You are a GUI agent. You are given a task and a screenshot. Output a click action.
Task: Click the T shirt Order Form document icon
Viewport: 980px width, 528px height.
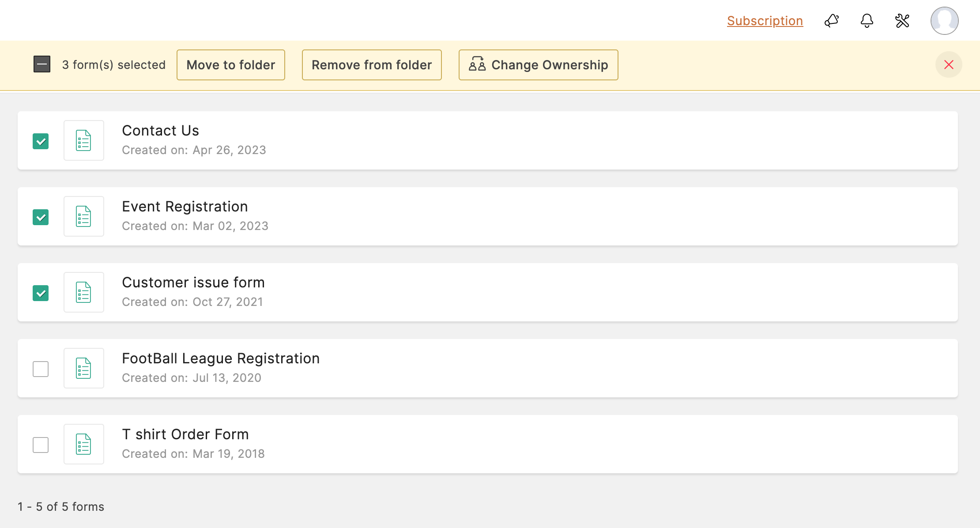tap(83, 444)
